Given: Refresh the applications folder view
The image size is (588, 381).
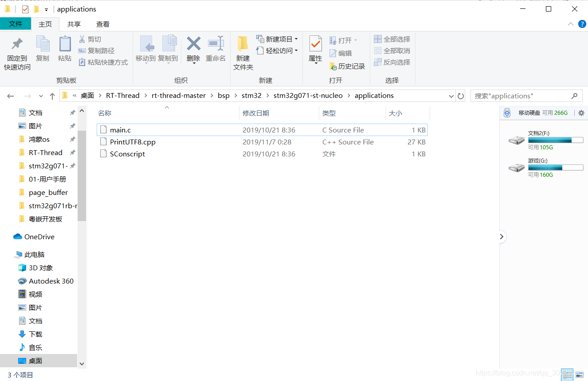Looking at the screenshot, I should pos(461,96).
